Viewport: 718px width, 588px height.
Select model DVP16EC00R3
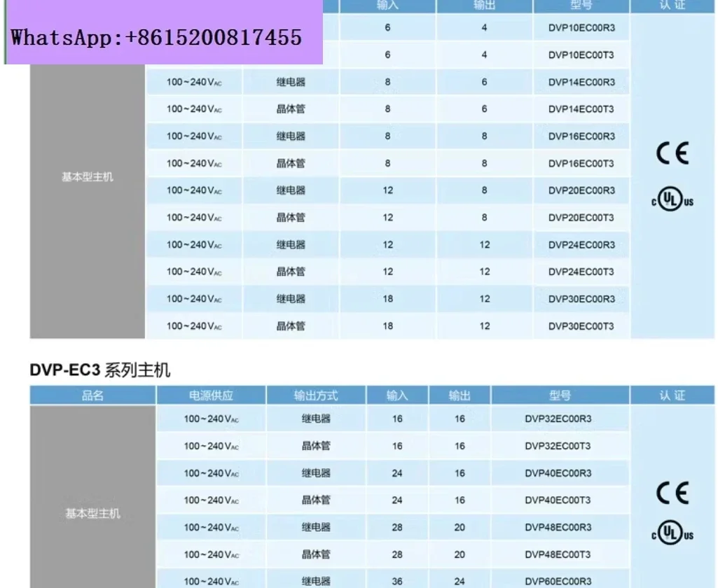(581, 136)
